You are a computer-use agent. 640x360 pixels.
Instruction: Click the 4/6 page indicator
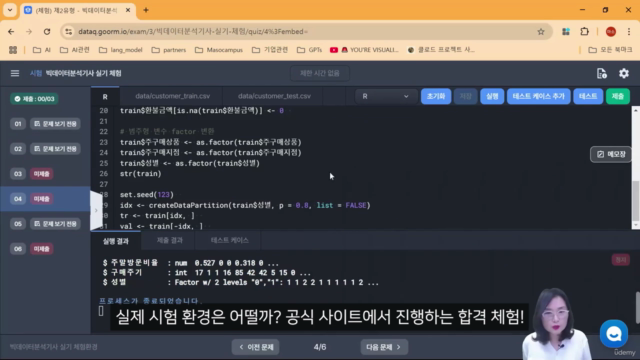tap(320, 347)
